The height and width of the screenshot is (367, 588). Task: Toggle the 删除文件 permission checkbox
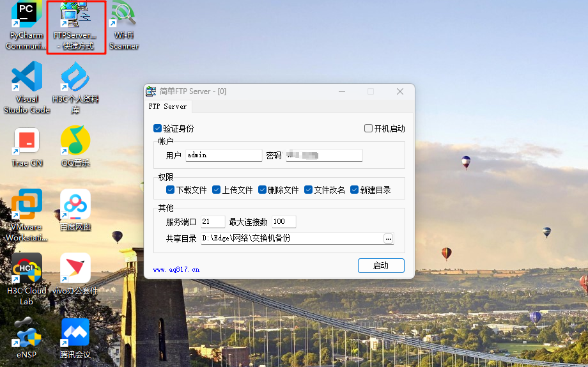[262, 190]
